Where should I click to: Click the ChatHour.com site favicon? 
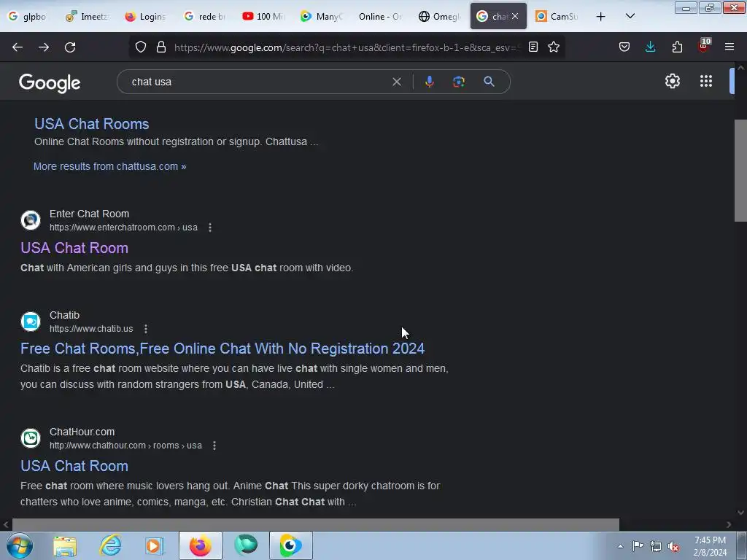click(31, 438)
